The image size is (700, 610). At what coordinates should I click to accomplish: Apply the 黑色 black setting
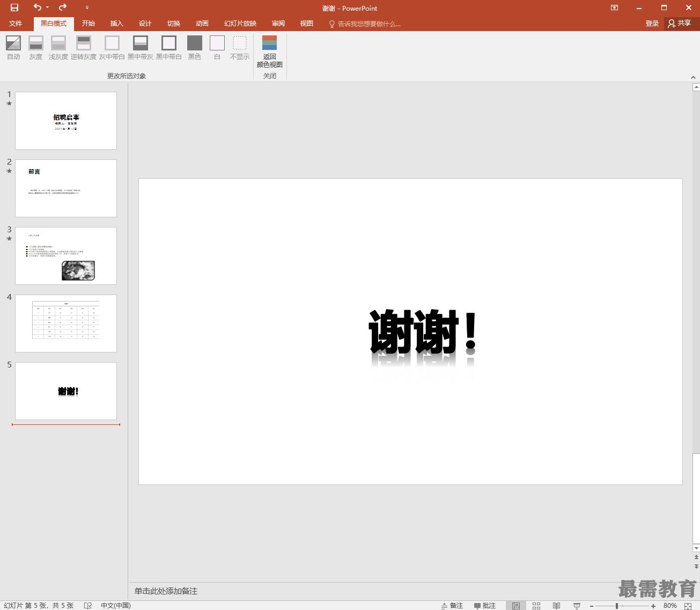pos(195,47)
